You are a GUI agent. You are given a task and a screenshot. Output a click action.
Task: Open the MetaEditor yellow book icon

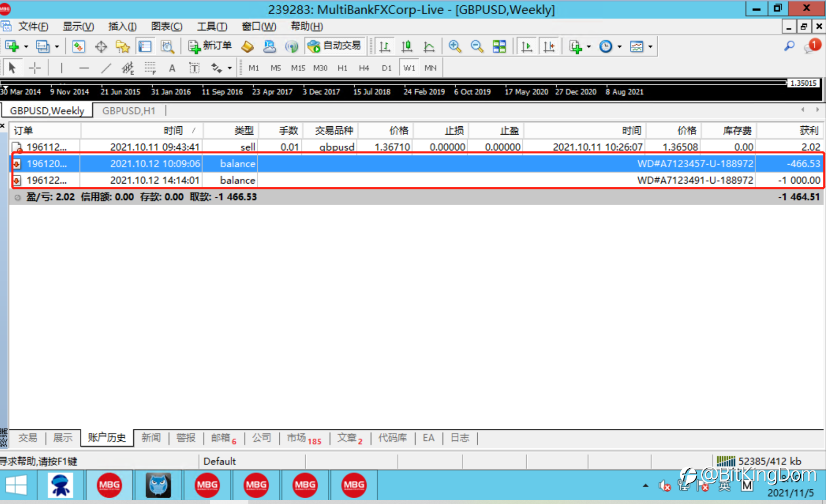(x=247, y=46)
